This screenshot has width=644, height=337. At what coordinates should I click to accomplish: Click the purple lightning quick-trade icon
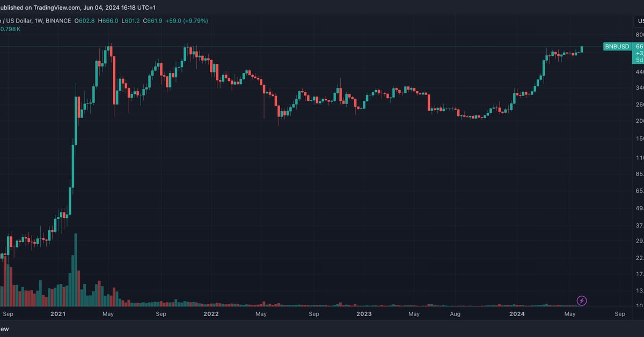(x=582, y=301)
